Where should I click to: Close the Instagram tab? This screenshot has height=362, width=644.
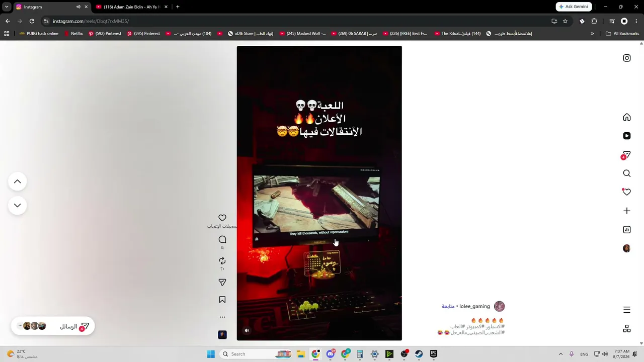(x=86, y=7)
